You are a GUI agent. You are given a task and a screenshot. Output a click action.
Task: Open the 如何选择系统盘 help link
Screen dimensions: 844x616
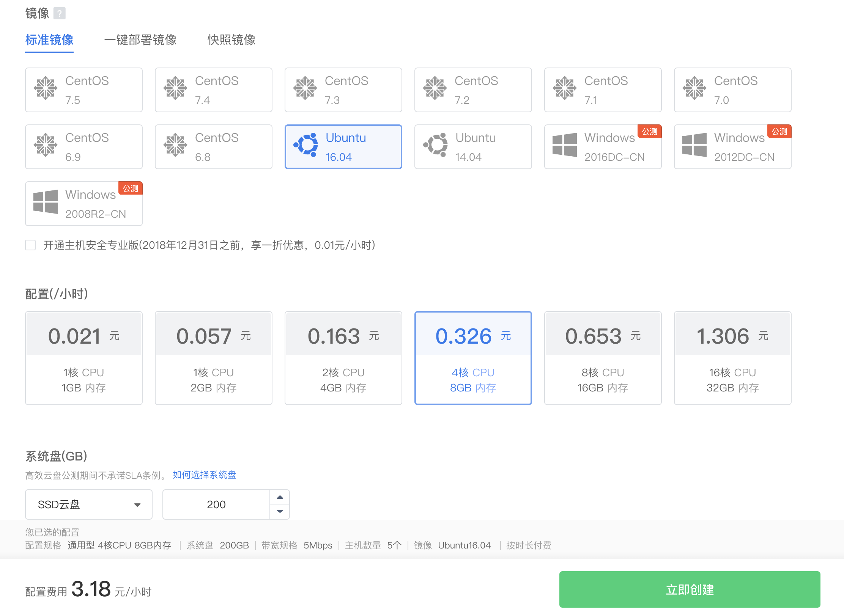click(204, 475)
